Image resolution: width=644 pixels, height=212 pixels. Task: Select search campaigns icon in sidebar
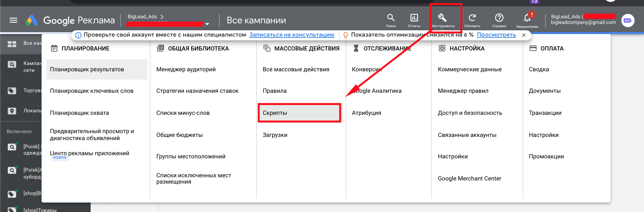click(x=12, y=64)
